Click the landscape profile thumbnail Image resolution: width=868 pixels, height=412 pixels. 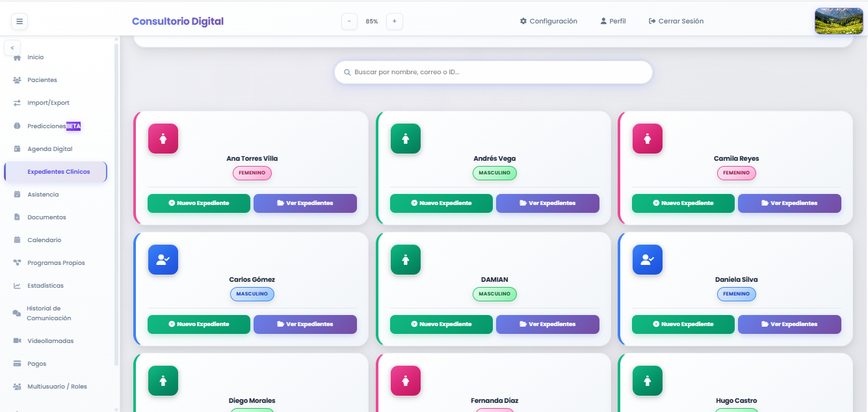click(839, 21)
